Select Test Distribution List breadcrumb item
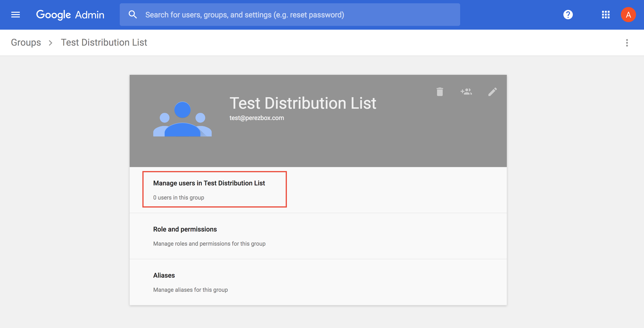644x328 pixels. [104, 42]
